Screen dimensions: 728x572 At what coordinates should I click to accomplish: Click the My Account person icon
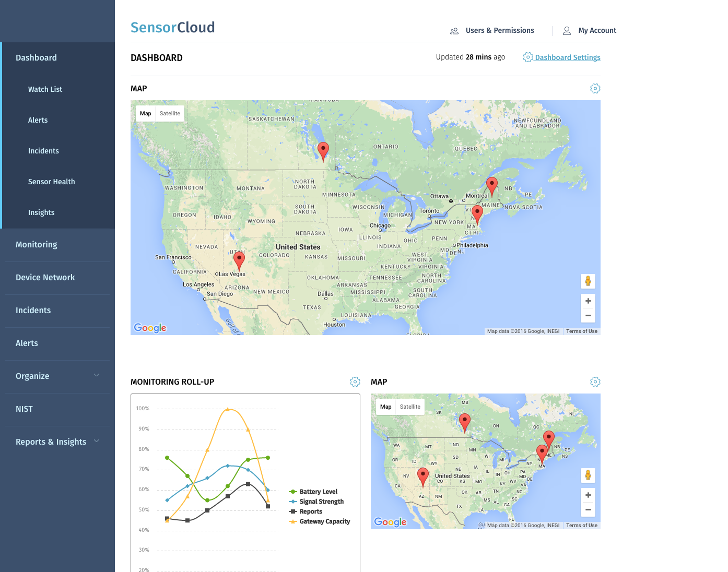(x=567, y=31)
